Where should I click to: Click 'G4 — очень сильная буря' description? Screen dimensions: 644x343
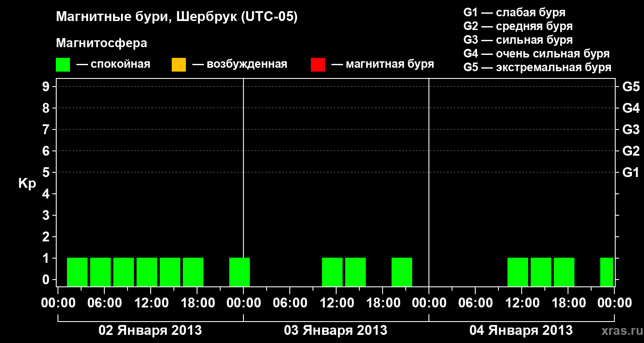[x=537, y=54]
